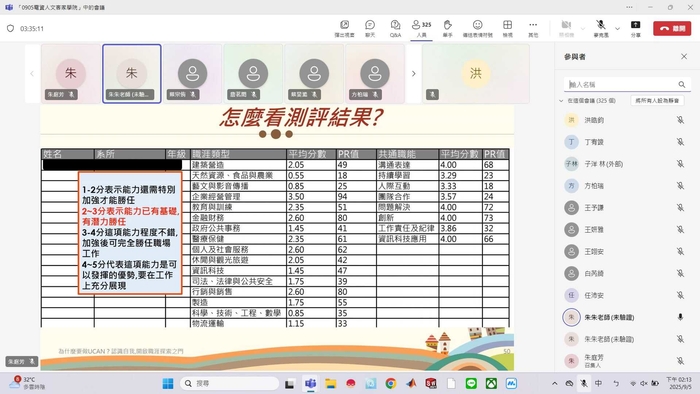Click 'Mute all' (將所有人設為靜音) button
This screenshot has width=700, height=394.
click(x=657, y=101)
